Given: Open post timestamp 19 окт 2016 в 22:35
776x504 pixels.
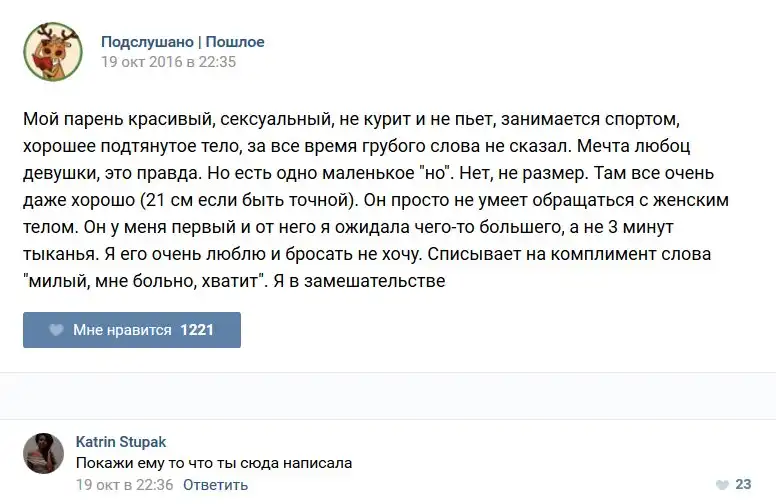Looking at the screenshot, I should click(x=168, y=61).
